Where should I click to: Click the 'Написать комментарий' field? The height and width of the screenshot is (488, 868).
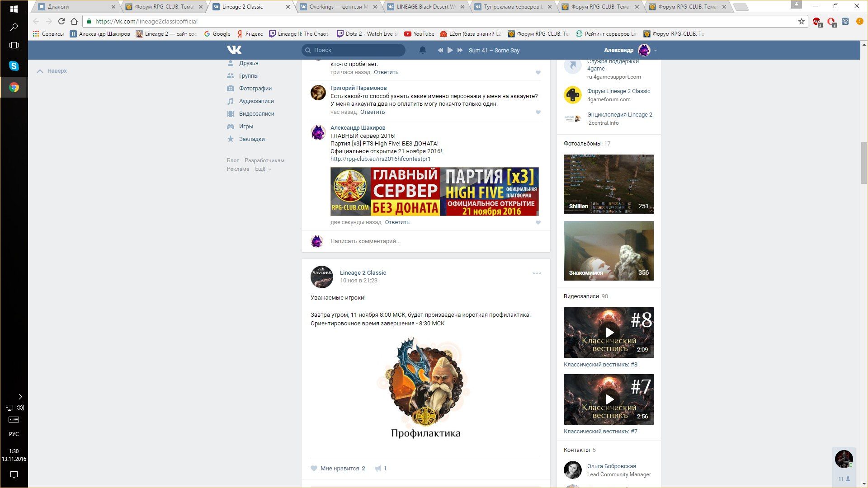point(429,241)
